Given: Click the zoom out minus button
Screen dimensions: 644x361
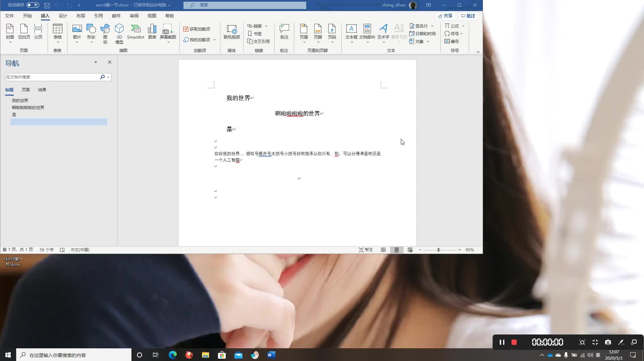Looking at the screenshot, I should coord(420,250).
